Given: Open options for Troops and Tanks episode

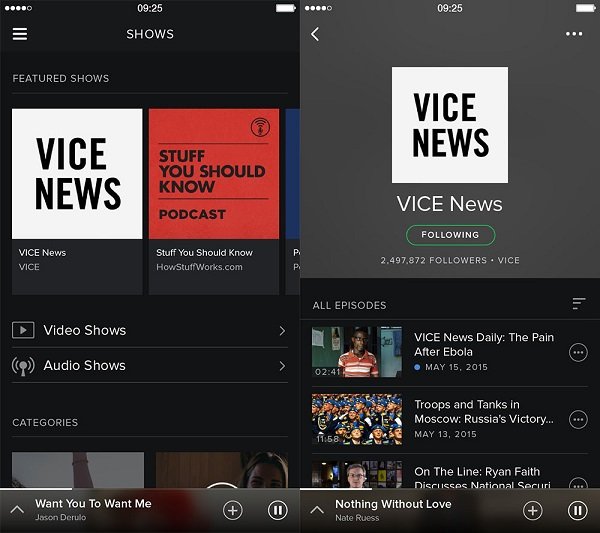Looking at the screenshot, I should pos(578,420).
